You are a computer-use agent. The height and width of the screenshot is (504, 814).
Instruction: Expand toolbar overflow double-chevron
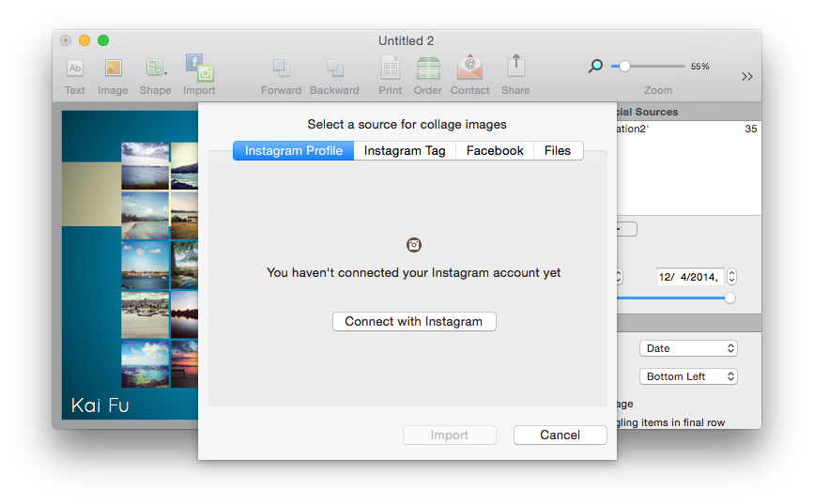pos(747,77)
